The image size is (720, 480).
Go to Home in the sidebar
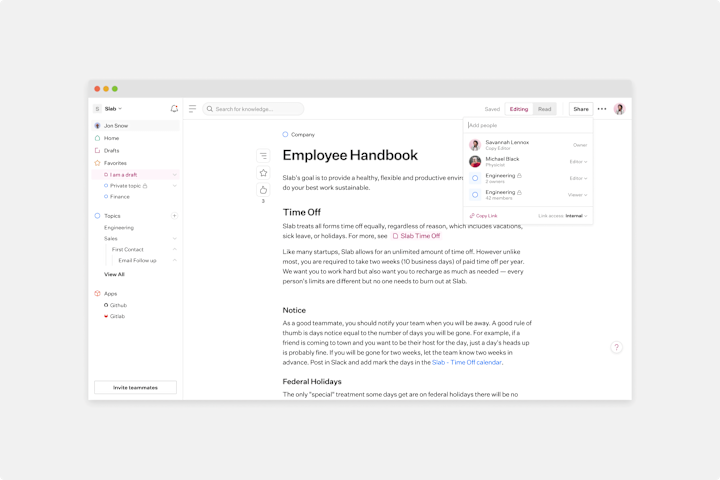[x=111, y=138]
